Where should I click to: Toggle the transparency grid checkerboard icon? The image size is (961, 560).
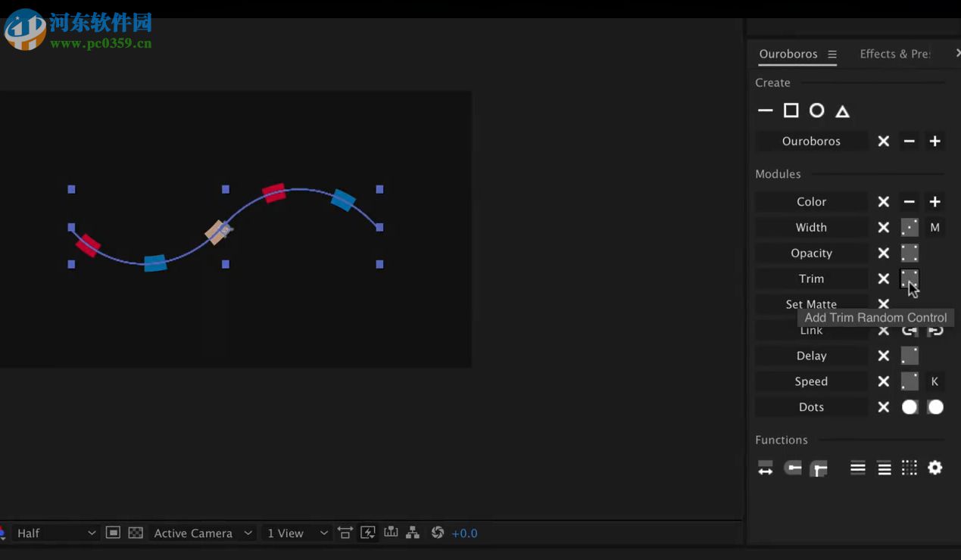[136, 533]
